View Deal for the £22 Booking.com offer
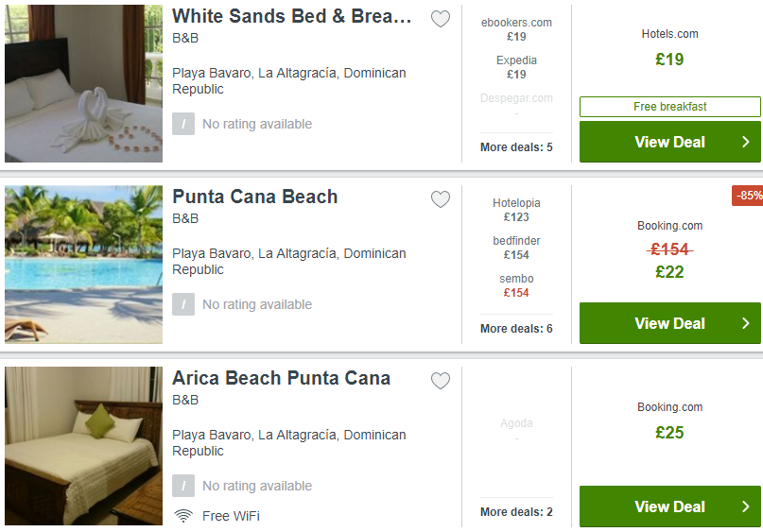Image resolution: width=763 pixels, height=532 pixels. [670, 323]
